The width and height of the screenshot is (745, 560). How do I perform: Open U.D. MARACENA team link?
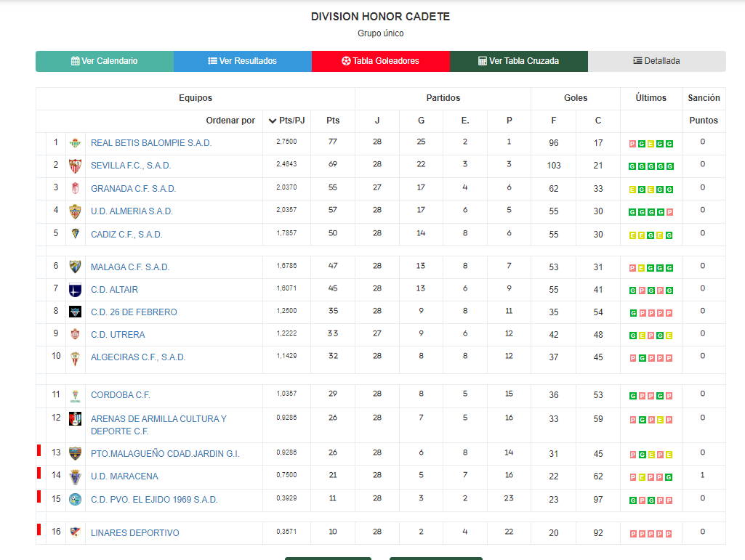(124, 476)
